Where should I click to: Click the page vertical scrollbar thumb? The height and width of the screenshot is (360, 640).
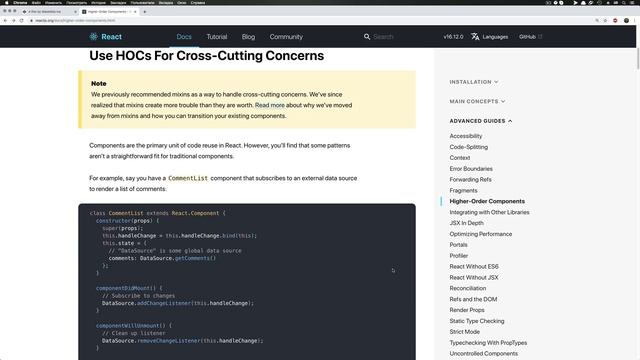638,58
